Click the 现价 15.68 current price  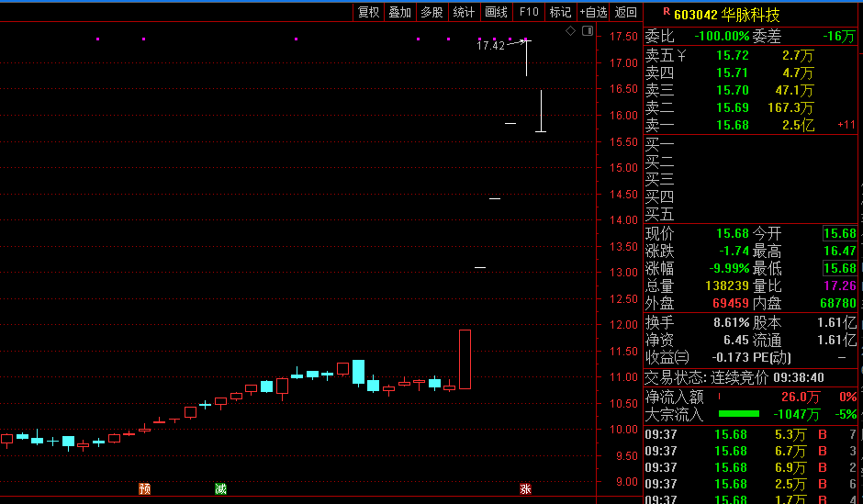(x=733, y=233)
